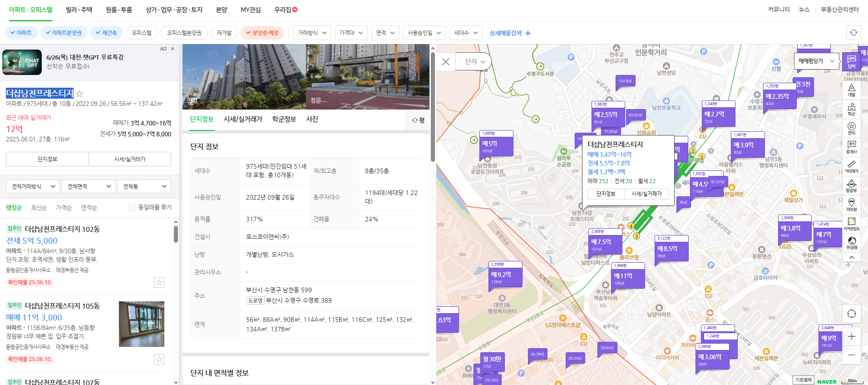Image resolution: width=868 pixels, height=385 pixels.
Task: Expand the 전체거래방식 listing dropdown
Action: coord(33,186)
